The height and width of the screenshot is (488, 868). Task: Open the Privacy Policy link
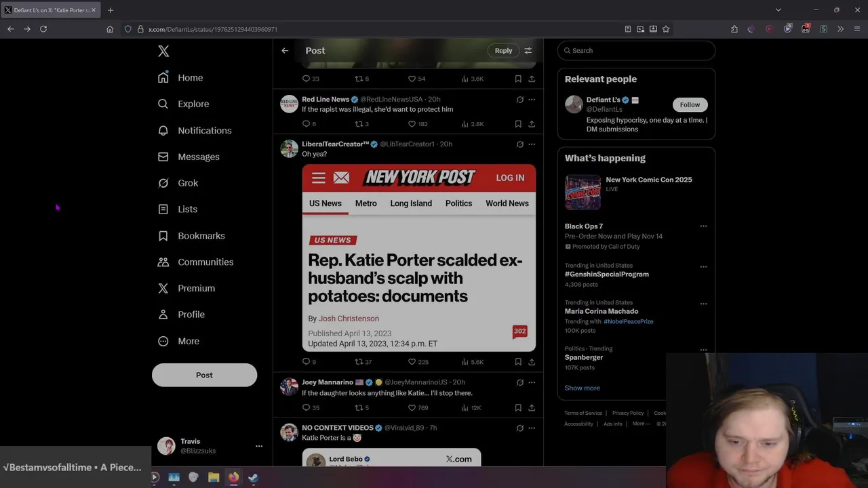[628, 413]
